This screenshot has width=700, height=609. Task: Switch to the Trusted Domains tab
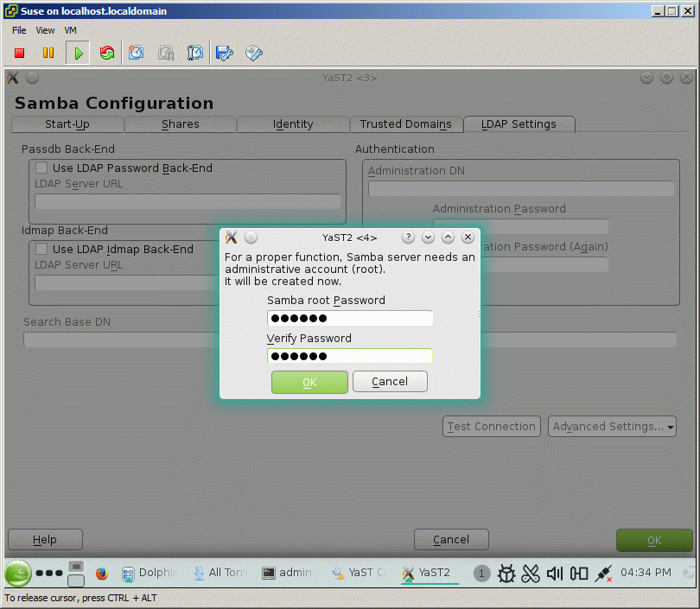pyautogui.click(x=406, y=124)
